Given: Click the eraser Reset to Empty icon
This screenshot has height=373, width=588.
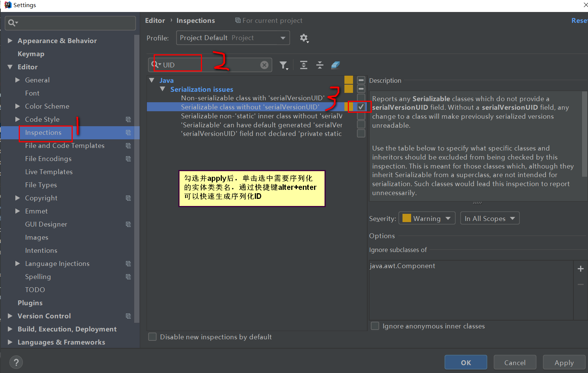Looking at the screenshot, I should (x=335, y=65).
